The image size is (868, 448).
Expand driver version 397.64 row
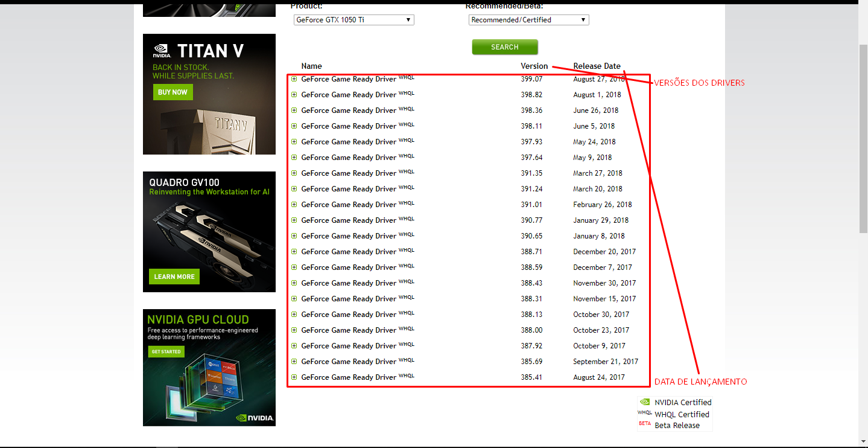click(x=294, y=157)
